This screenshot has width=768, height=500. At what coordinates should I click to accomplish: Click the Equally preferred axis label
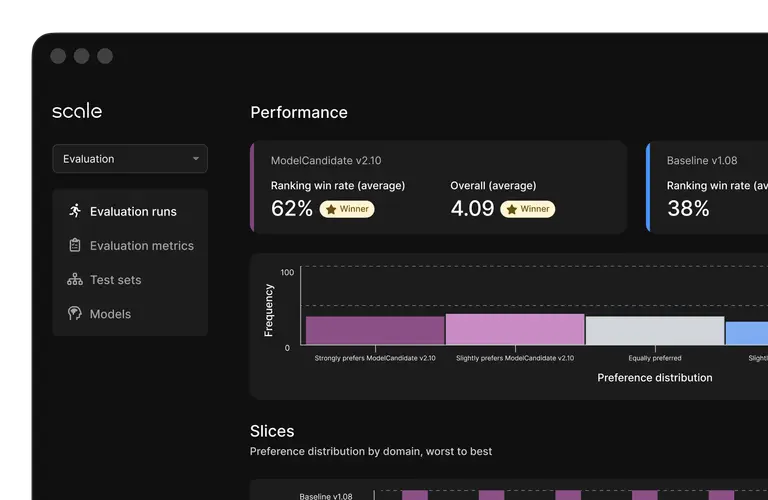point(655,358)
